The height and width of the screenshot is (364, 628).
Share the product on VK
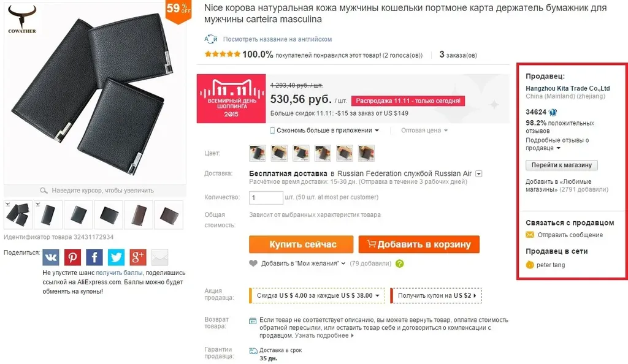[x=51, y=257]
